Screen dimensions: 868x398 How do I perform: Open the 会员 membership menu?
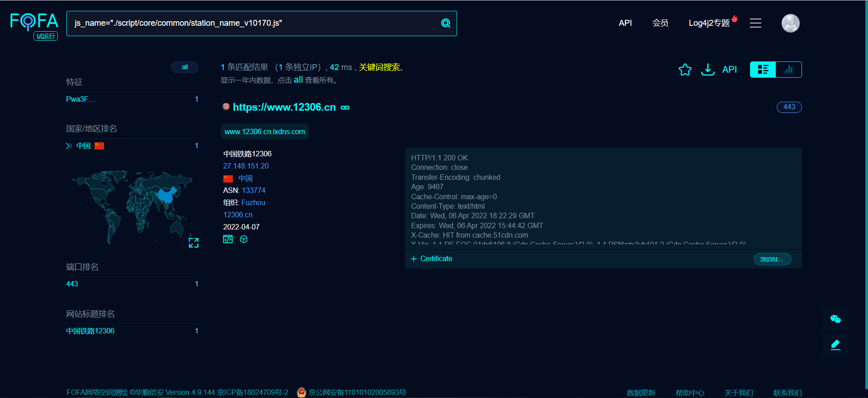coord(660,23)
